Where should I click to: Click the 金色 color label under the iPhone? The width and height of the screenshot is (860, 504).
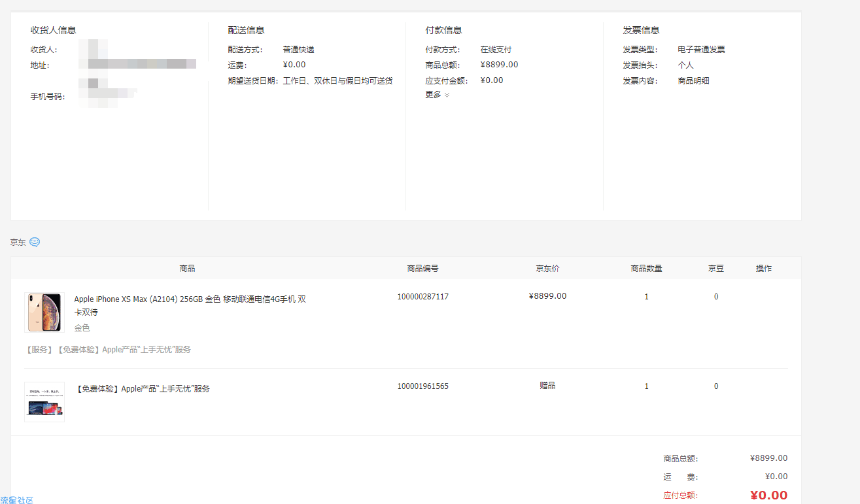82,328
